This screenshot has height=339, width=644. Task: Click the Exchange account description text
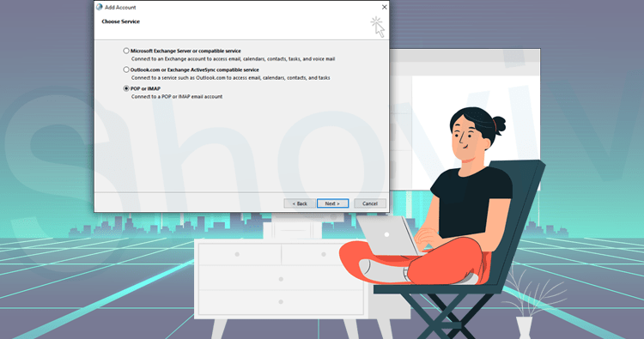(234, 59)
